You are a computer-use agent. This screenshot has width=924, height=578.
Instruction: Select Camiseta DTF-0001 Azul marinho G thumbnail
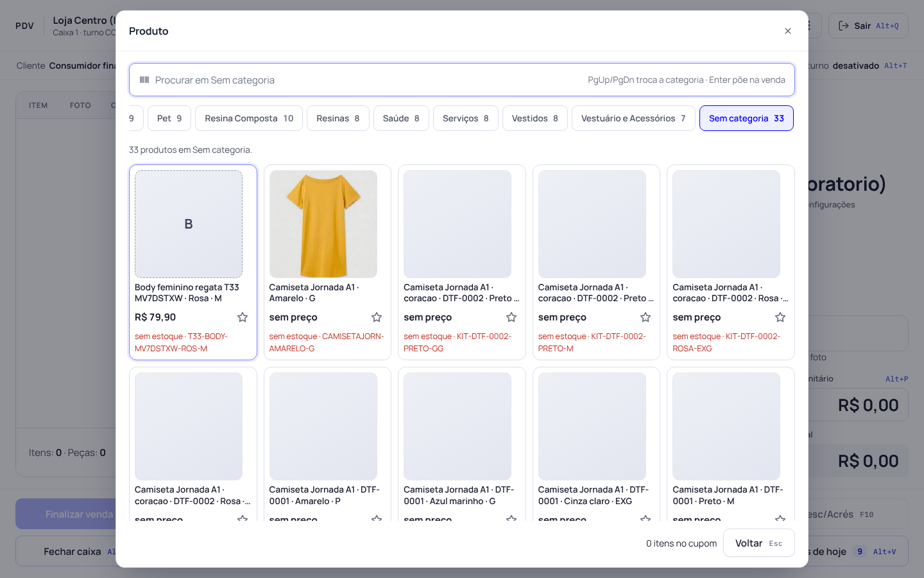point(458,426)
